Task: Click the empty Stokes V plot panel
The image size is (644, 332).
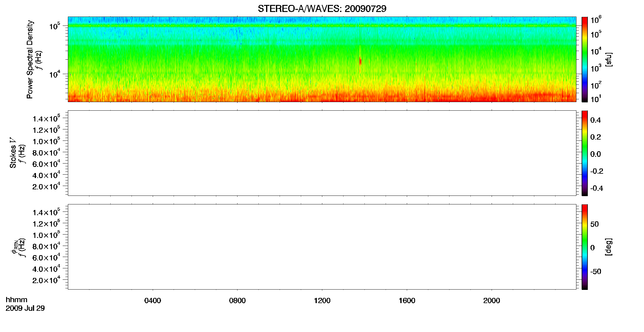Action: point(322,153)
